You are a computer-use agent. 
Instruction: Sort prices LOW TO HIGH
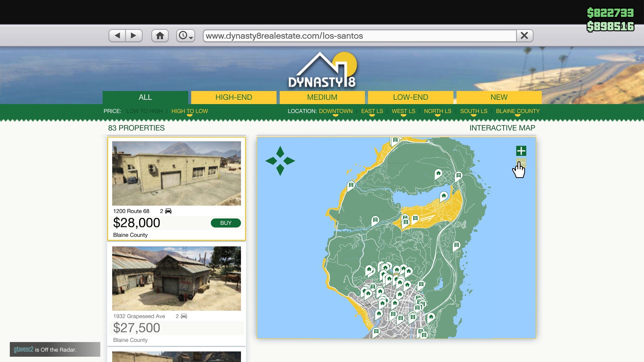[x=144, y=111]
